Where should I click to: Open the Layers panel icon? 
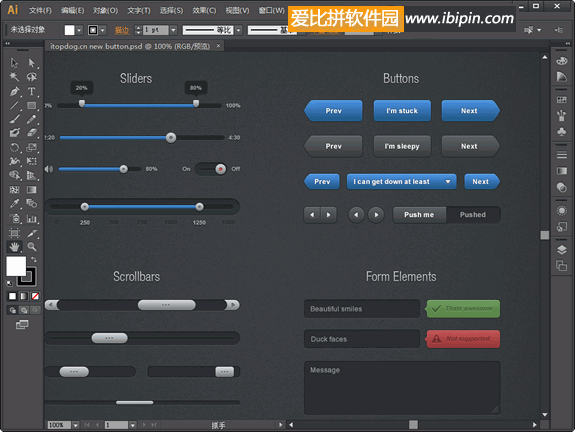click(x=561, y=250)
